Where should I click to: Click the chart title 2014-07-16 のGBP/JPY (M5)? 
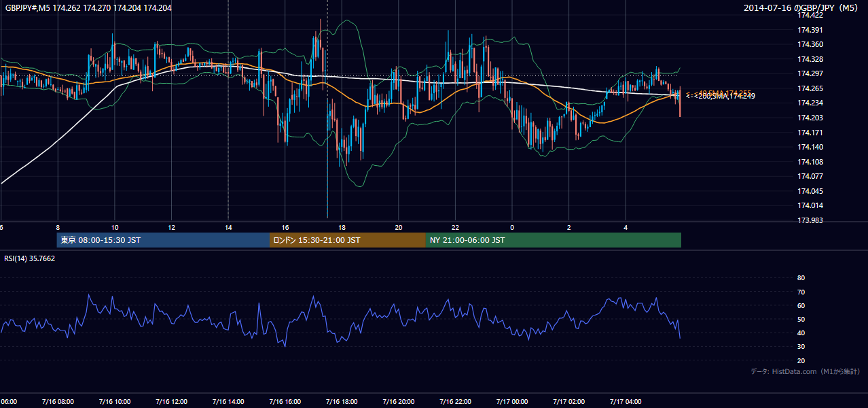802,8
